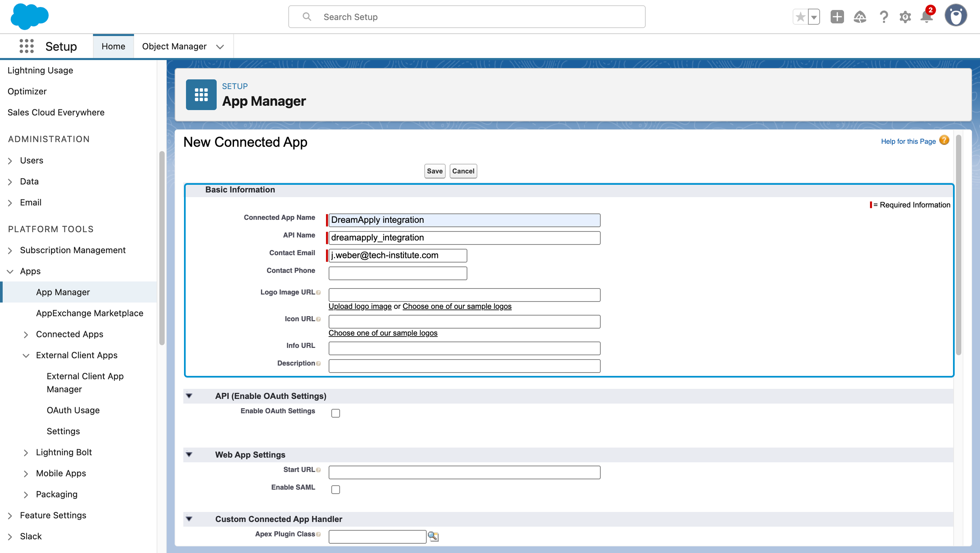
Task: Click the Cancel button
Action: [463, 171]
